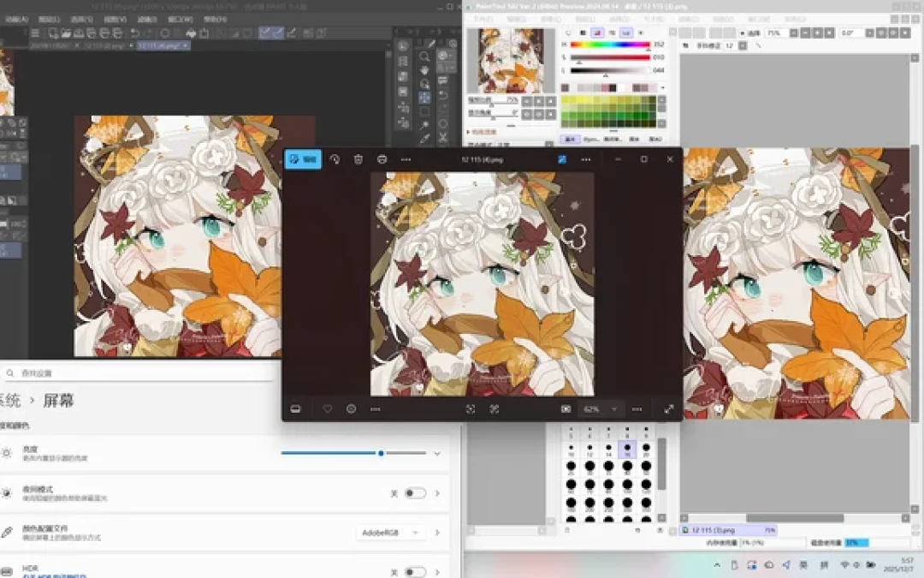Click the rotate icon in the Photos toolbar

tap(335, 159)
